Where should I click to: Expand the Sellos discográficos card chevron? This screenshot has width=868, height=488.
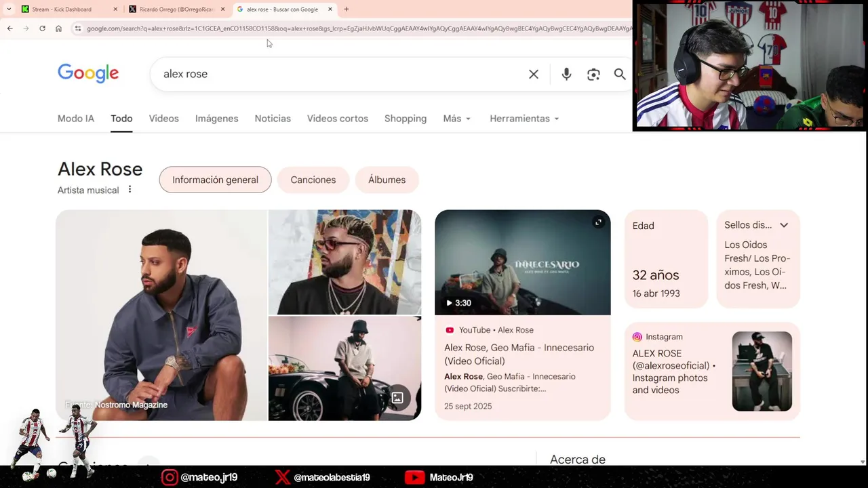784,225
